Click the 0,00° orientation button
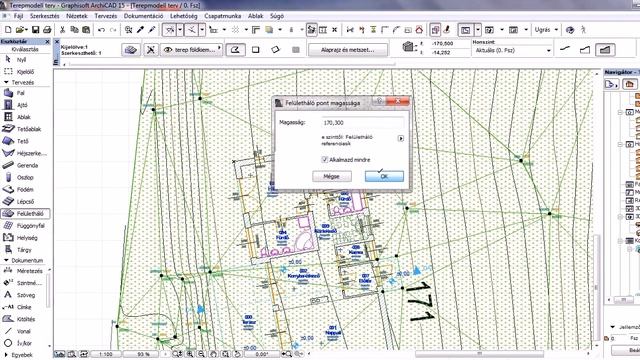Screen dimensions: 640x360 pos(262,354)
